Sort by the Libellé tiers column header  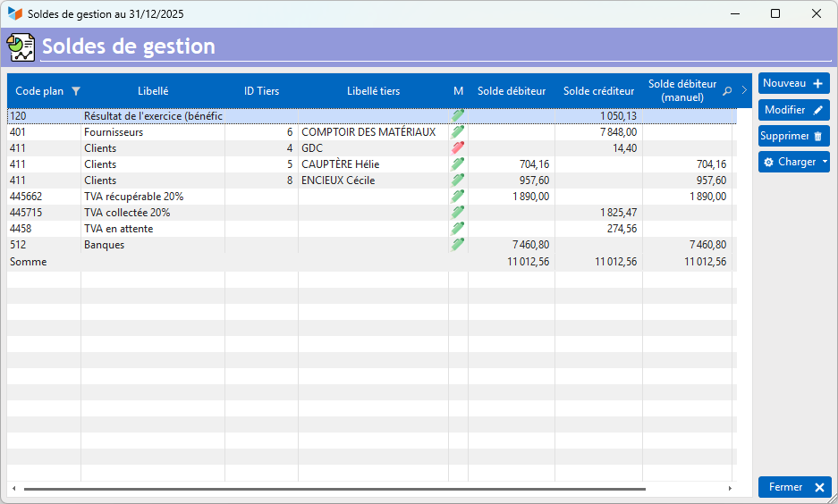pos(373,91)
